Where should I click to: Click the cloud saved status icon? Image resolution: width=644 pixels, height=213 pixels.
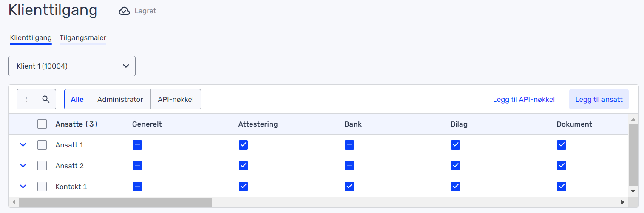pyautogui.click(x=124, y=11)
